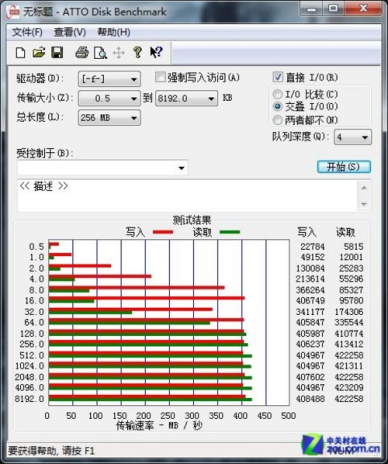The width and height of the screenshot is (388, 464).
Task: Expand the drive [-f-] dropdown
Action: 109,79
